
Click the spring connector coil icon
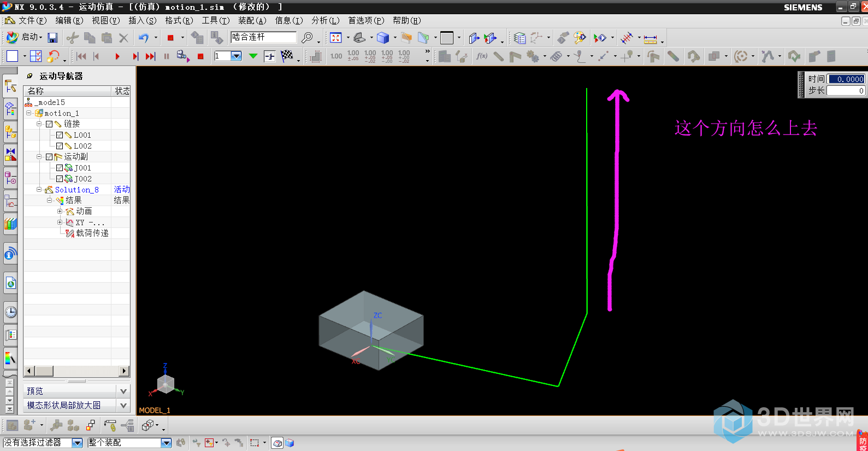[x=556, y=56]
